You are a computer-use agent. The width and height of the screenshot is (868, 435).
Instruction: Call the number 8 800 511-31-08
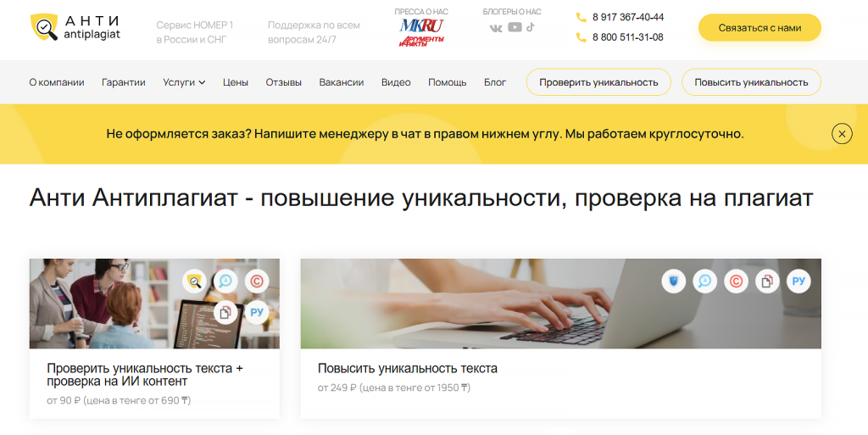coord(628,37)
